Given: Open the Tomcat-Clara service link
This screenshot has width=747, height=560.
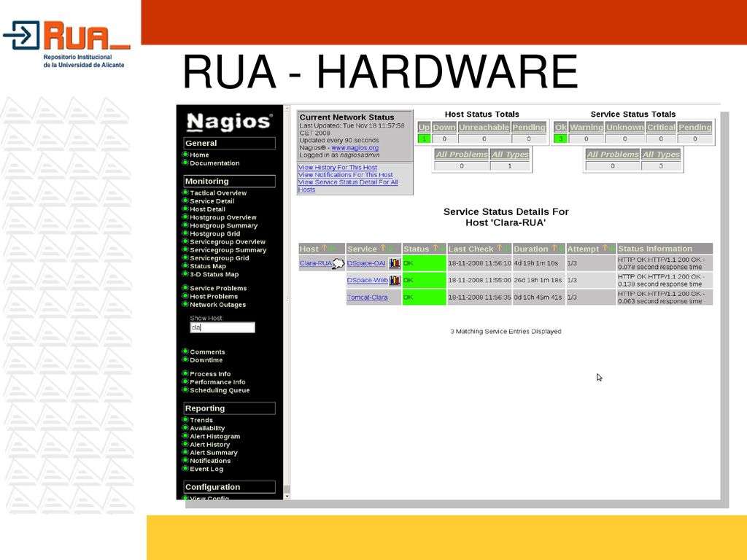Looking at the screenshot, I should tap(368, 297).
